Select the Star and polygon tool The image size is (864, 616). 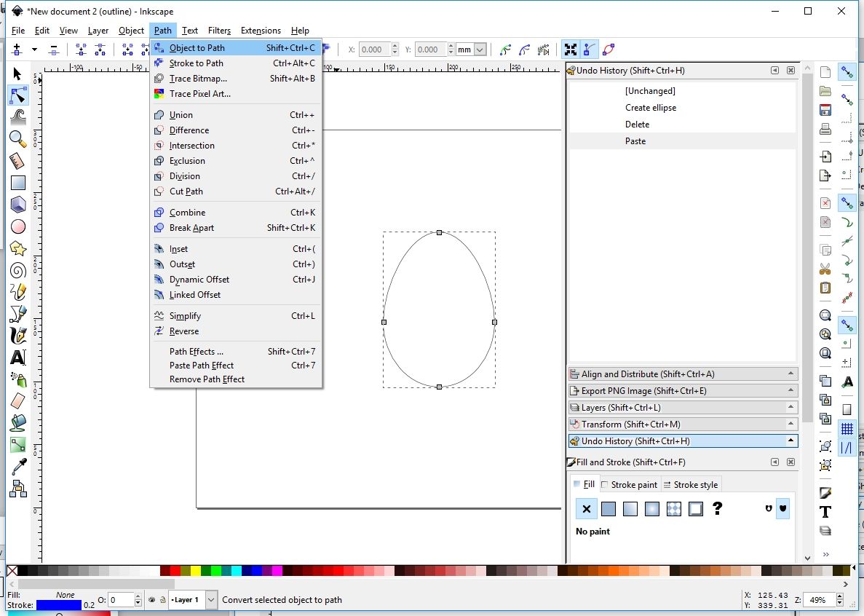[x=17, y=248]
